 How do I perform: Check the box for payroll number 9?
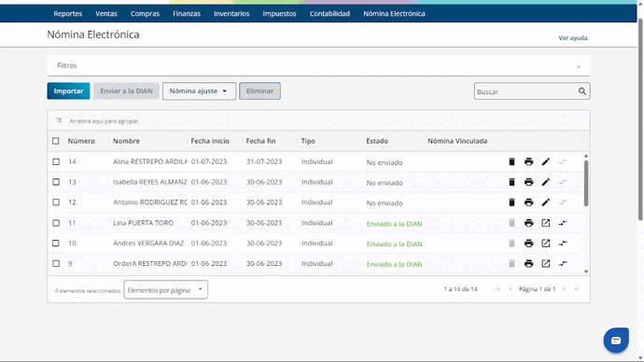[x=56, y=263]
